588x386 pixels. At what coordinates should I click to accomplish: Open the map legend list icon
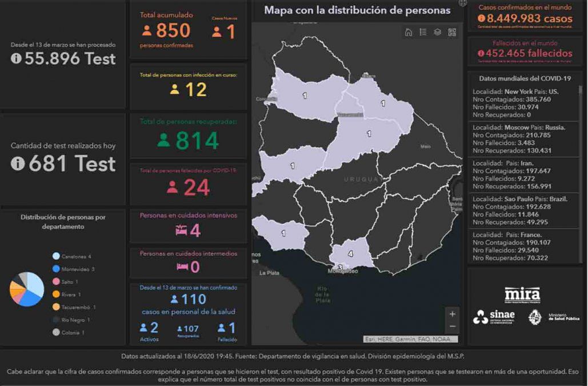pyautogui.click(x=423, y=32)
